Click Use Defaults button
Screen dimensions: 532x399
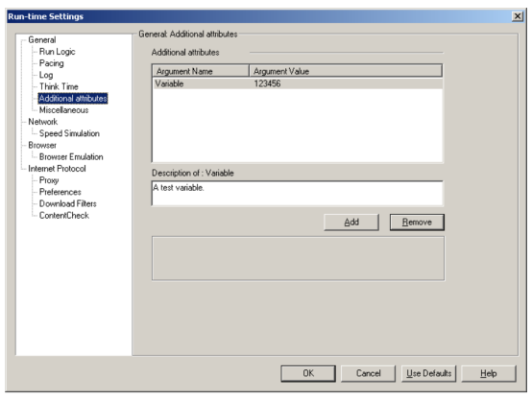tap(428, 373)
